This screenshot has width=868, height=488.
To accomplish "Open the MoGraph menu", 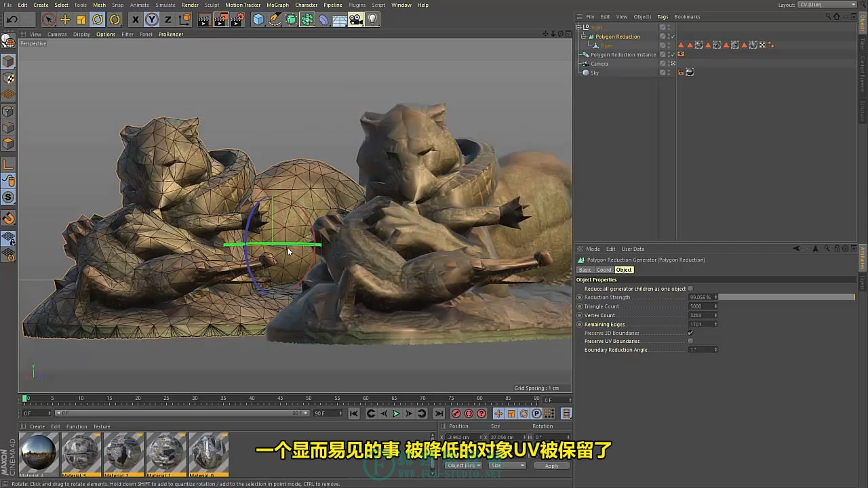I will pos(277,5).
